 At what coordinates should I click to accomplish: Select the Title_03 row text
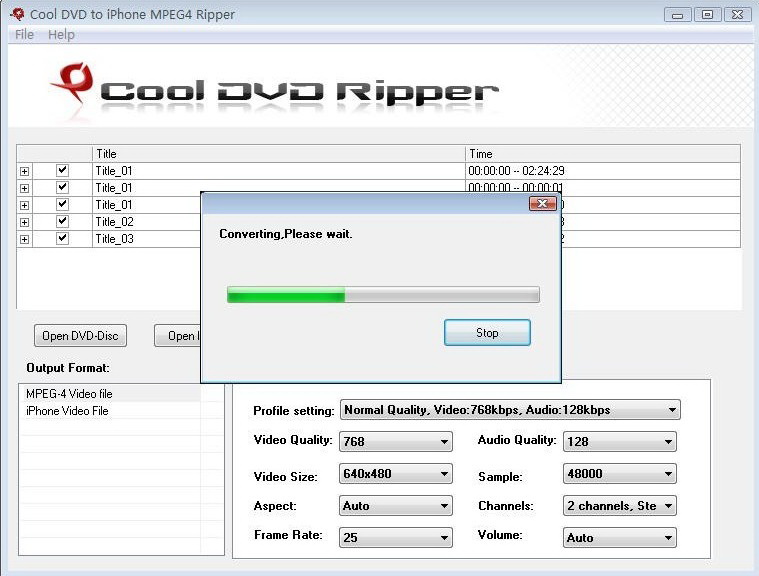(x=114, y=239)
